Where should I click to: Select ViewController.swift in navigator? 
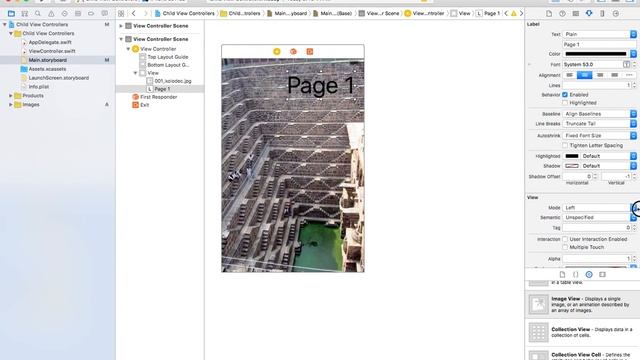52,51
